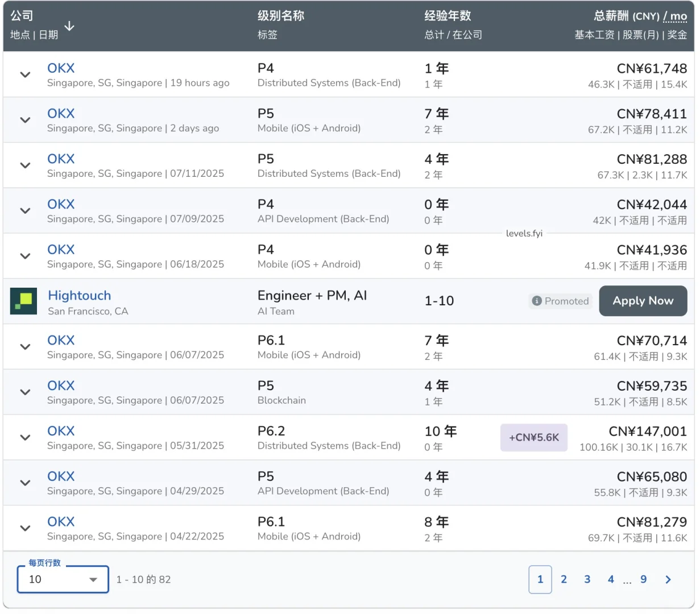The width and height of the screenshot is (700, 614).
Task: Go to page 4
Action: pos(611,579)
